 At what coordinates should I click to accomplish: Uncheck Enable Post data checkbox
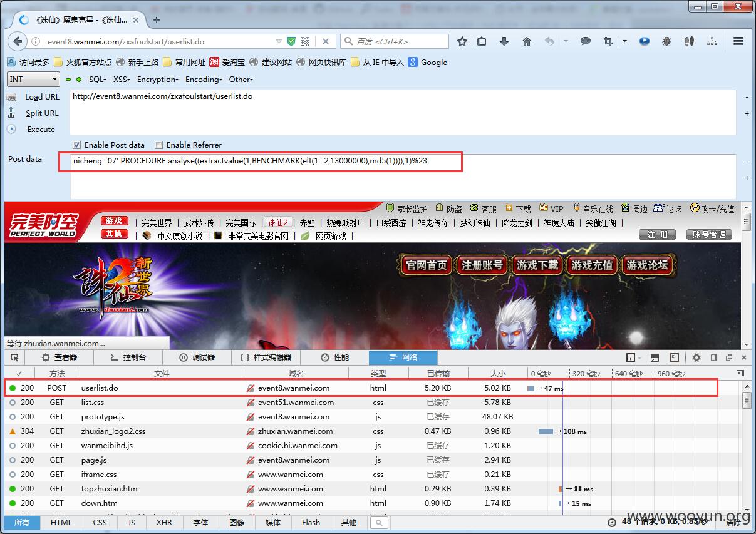(77, 145)
